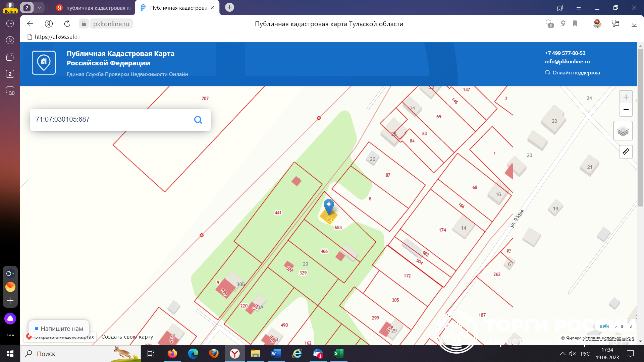
Task: Open browser downloads arrow icon
Action: click(x=634, y=23)
